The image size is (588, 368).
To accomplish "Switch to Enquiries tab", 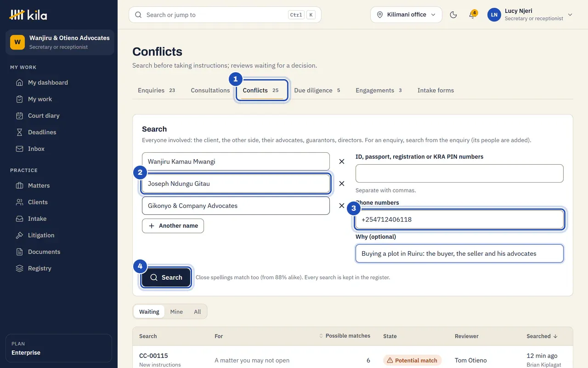I will (157, 91).
